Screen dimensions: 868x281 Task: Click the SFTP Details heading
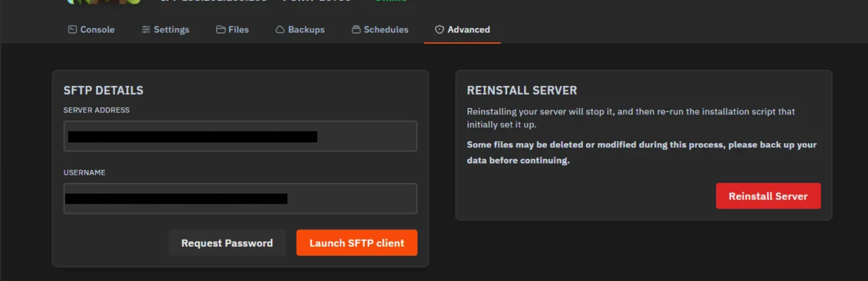pos(103,90)
